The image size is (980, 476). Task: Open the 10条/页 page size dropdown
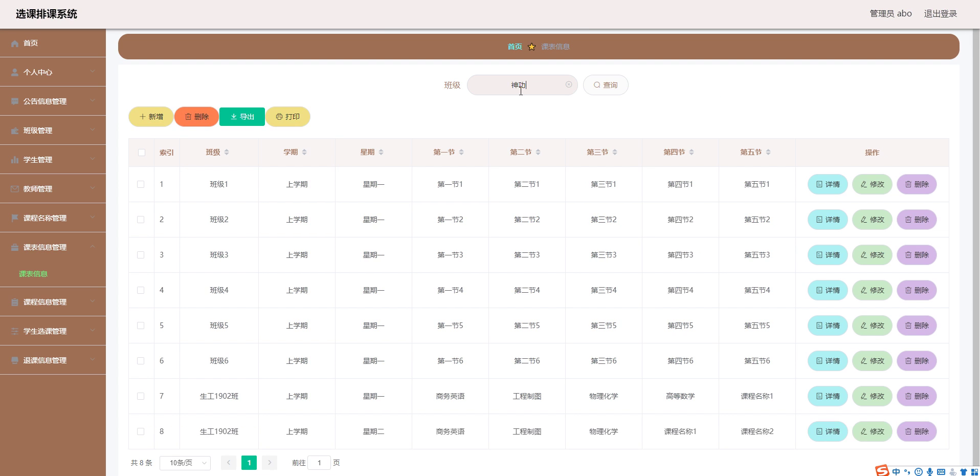pos(185,463)
